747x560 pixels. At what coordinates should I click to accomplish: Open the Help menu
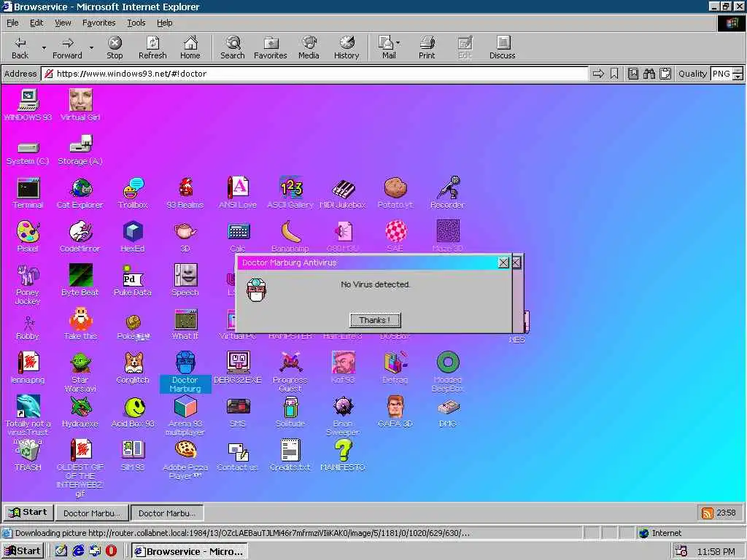click(x=164, y=23)
